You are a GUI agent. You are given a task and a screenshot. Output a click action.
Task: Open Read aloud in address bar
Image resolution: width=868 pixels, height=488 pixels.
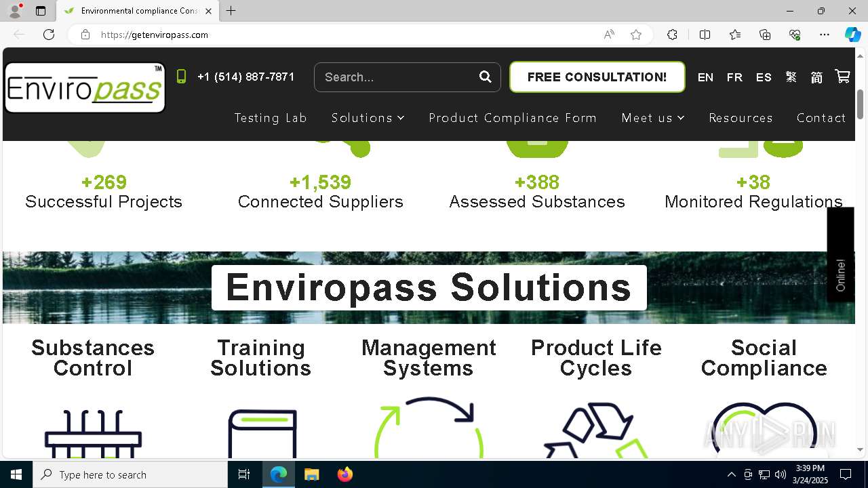tap(609, 35)
